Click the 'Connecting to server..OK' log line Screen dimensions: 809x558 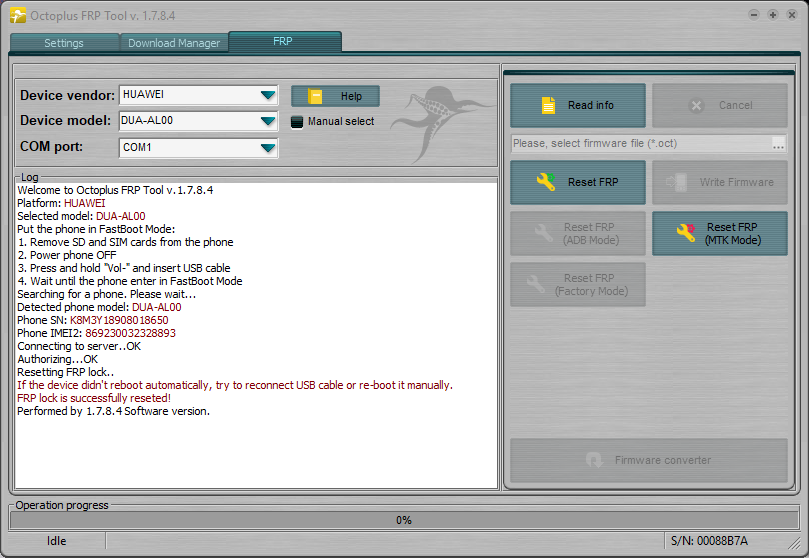(x=79, y=346)
